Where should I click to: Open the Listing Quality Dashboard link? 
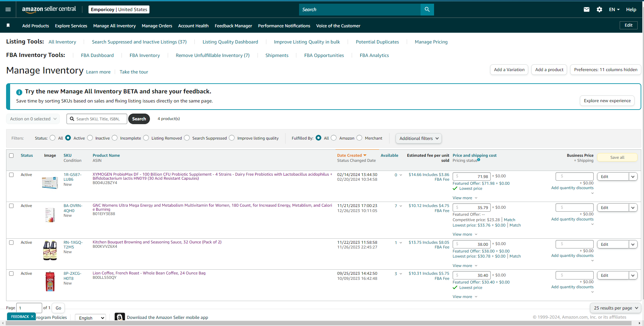[x=230, y=42]
